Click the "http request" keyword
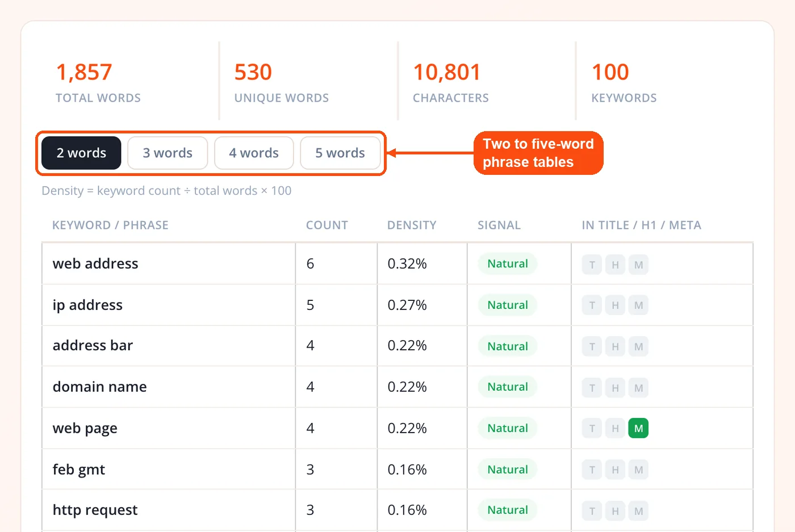This screenshot has height=532, width=795. point(95,510)
